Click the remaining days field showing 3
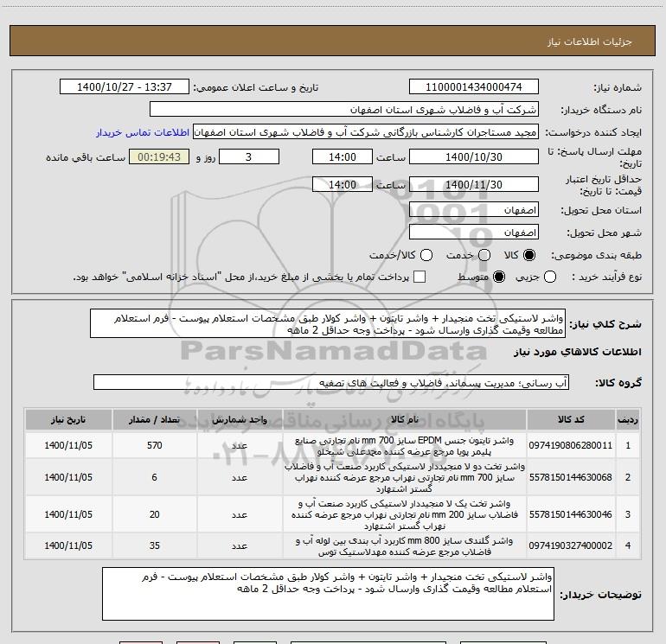 point(248,156)
